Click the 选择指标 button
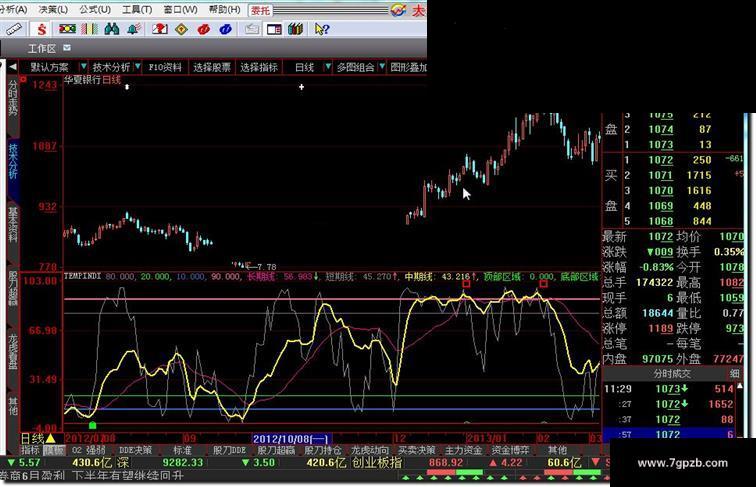This screenshot has height=487, width=756. pos(259,67)
